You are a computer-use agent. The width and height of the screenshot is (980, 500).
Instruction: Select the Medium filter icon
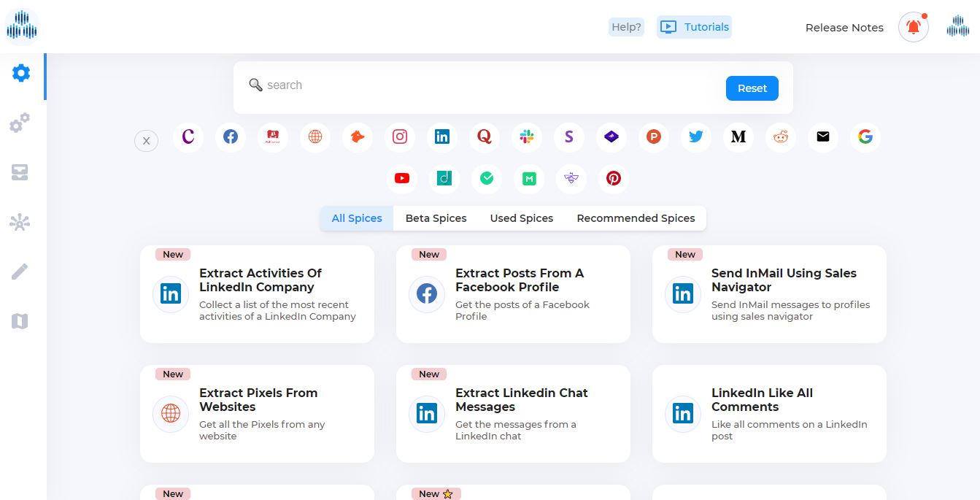click(x=738, y=136)
